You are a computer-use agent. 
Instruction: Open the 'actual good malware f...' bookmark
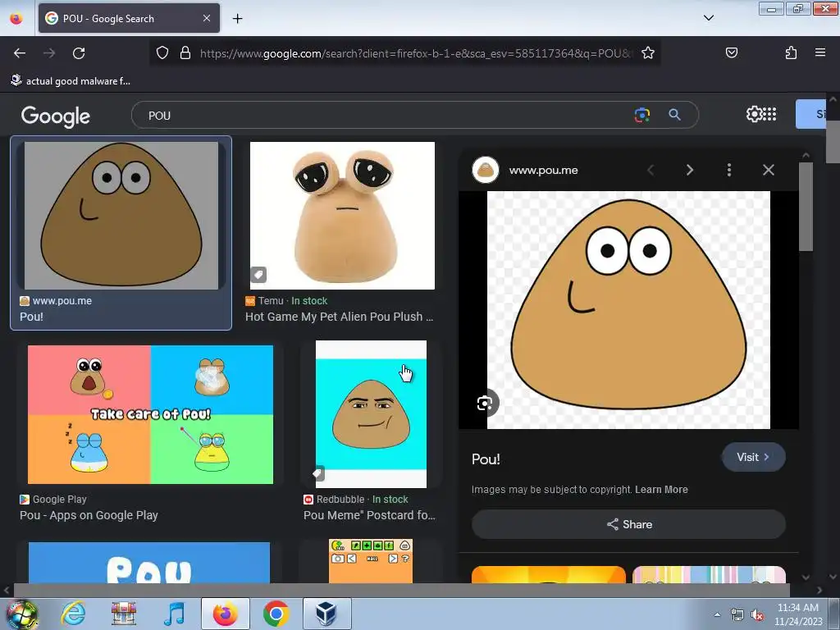coord(71,81)
